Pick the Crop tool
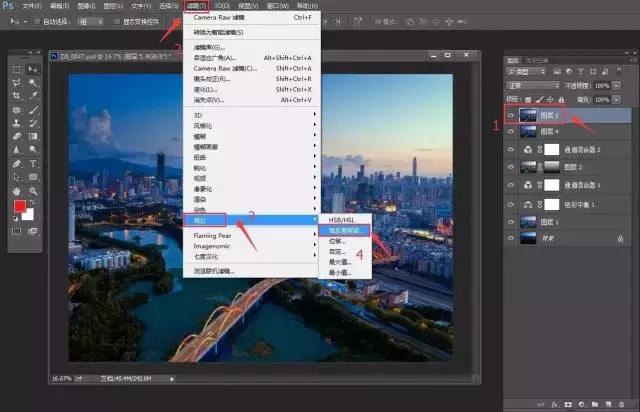 17,95
